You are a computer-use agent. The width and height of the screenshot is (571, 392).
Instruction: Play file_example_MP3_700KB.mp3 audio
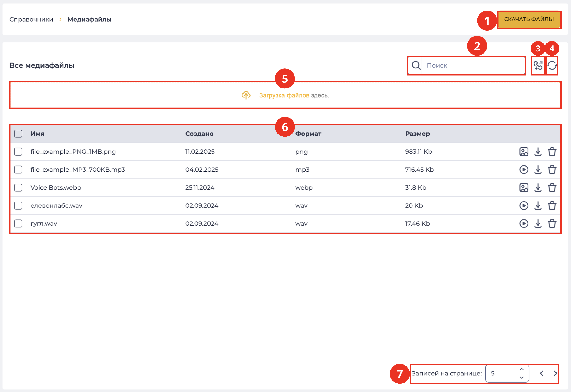click(524, 170)
